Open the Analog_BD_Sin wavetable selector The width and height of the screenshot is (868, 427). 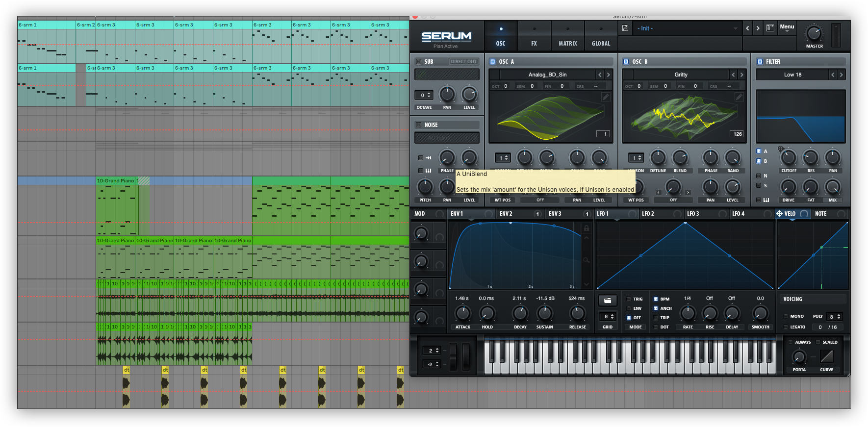(x=547, y=75)
